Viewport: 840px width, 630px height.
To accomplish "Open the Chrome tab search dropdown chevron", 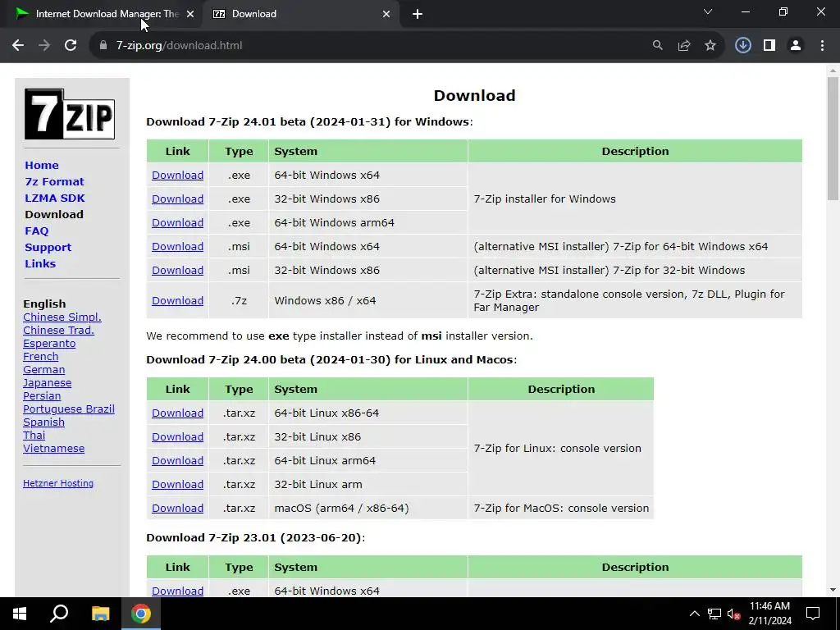I will click(x=708, y=11).
